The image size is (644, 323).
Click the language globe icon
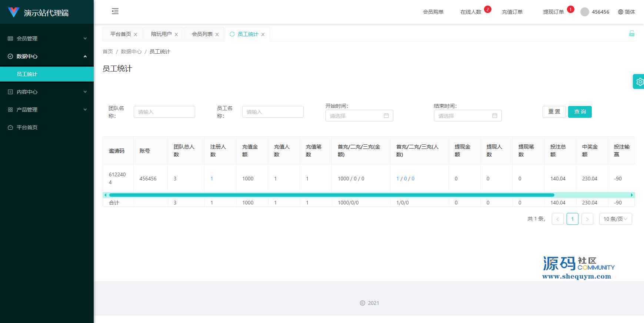point(621,12)
